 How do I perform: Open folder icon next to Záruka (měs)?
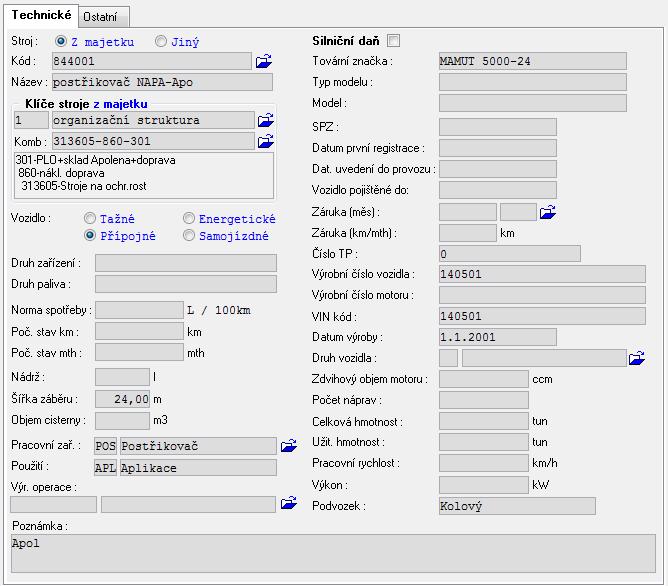[547, 212]
